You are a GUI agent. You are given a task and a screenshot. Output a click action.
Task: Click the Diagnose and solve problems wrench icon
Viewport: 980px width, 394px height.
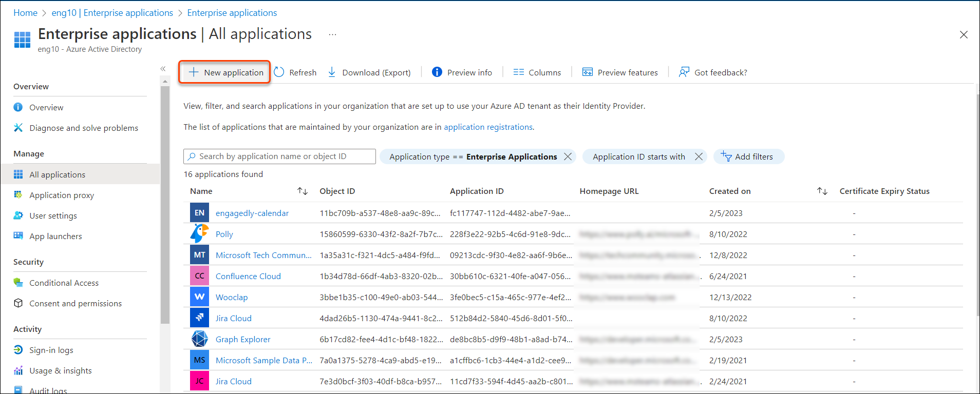coord(18,128)
